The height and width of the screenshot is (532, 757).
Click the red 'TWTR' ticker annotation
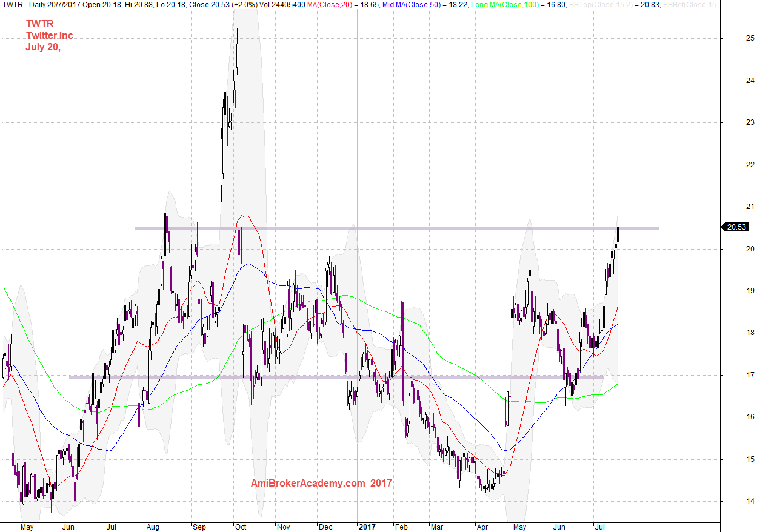[x=39, y=24]
